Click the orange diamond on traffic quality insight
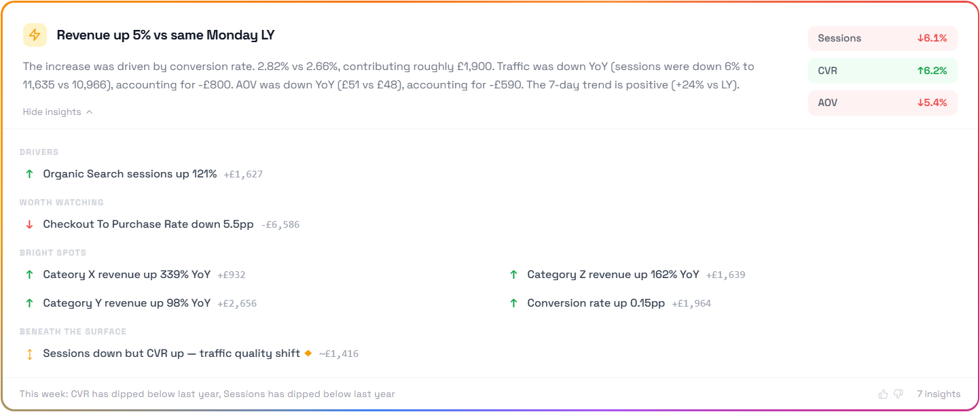This screenshot has height=412, width=980. [309, 353]
